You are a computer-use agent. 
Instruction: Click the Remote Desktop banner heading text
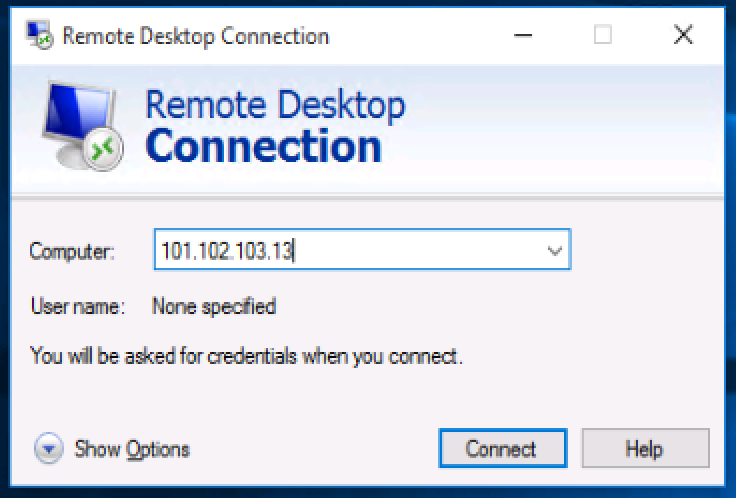coord(275,106)
